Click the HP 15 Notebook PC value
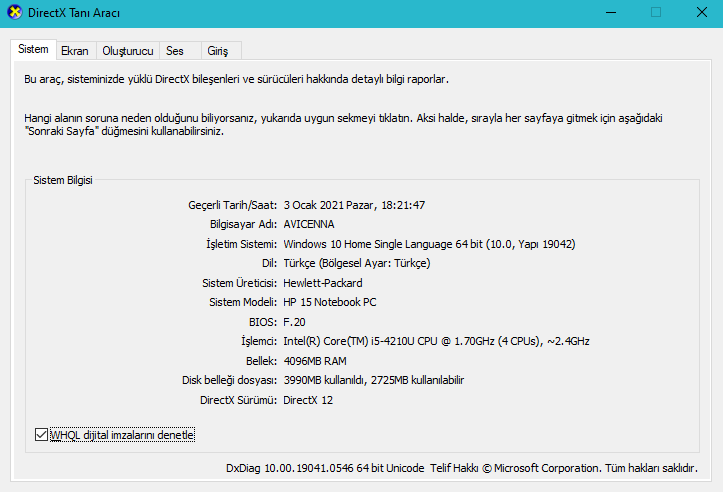This screenshot has width=723, height=492. click(330, 302)
